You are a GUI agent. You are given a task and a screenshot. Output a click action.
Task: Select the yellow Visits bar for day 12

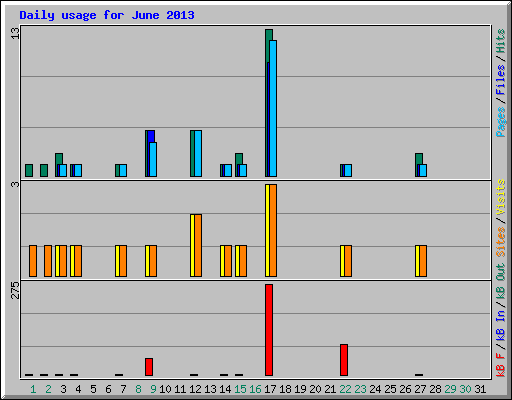point(192,245)
